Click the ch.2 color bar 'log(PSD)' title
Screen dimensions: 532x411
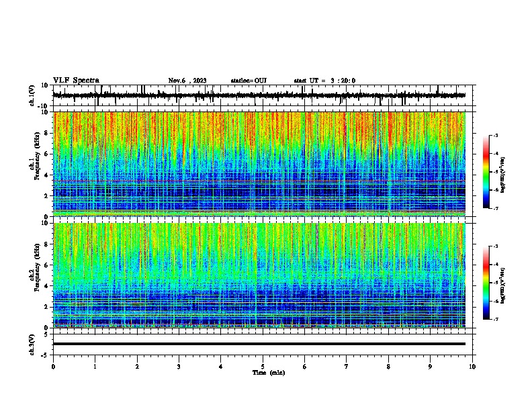tap(502, 285)
